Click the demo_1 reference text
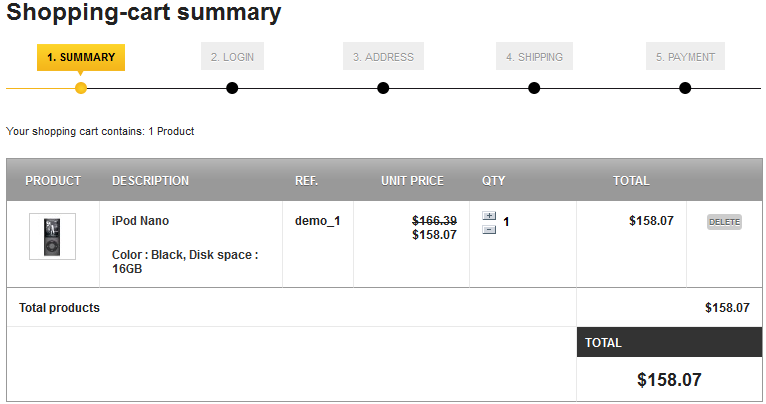Viewport: 766px width, 404px height. coord(317,221)
